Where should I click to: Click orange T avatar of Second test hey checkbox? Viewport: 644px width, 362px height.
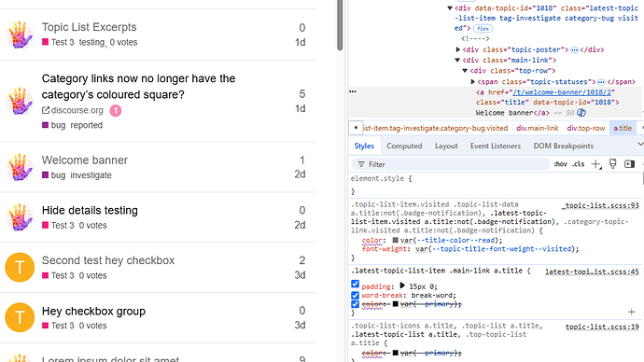[20, 267]
